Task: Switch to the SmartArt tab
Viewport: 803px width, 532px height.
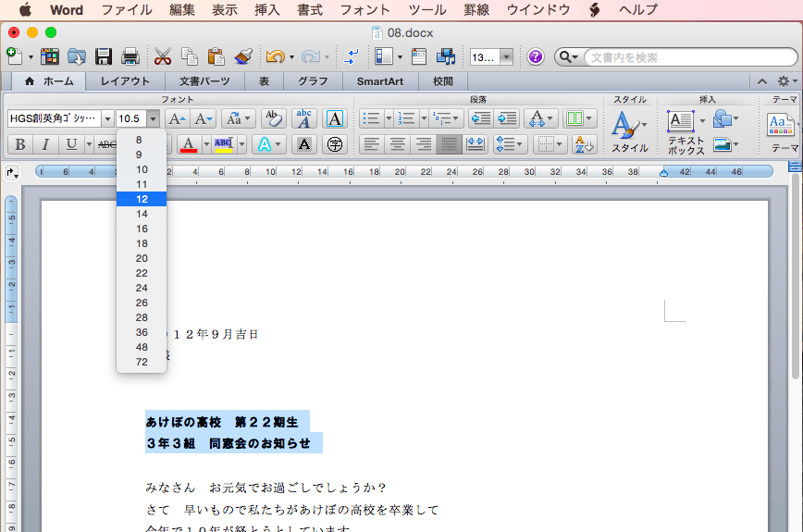Action: [x=380, y=81]
